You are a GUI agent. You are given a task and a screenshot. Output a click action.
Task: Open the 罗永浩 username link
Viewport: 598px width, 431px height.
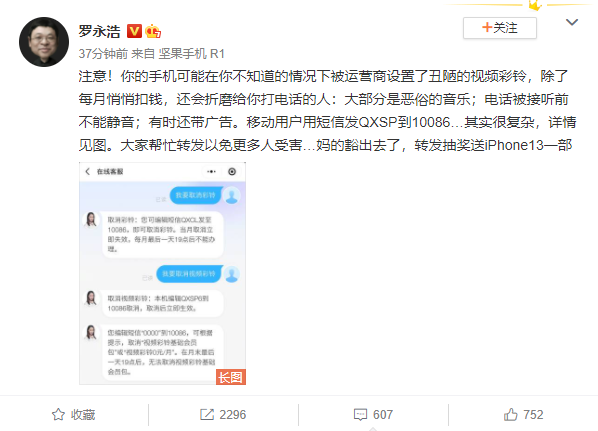(x=100, y=31)
